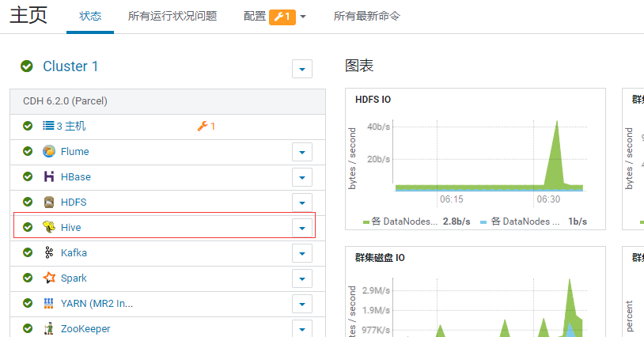Open the Flume actions dropdown
The height and width of the screenshot is (337, 644).
302,153
